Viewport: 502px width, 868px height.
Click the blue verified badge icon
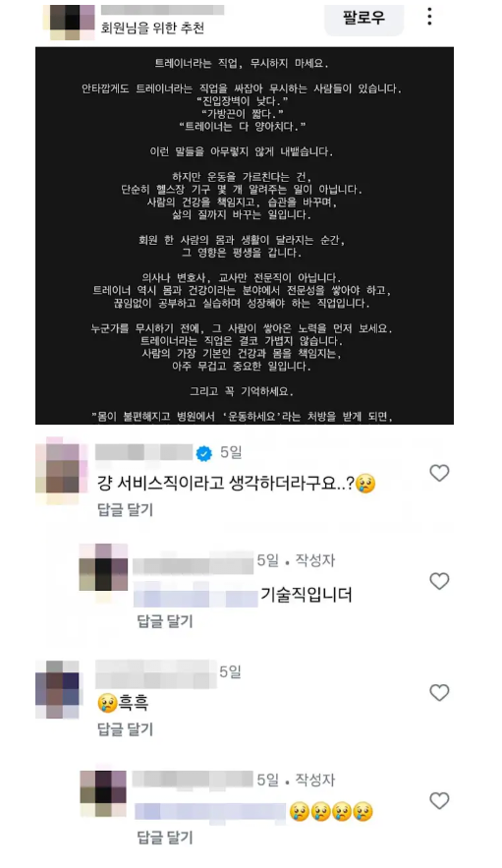point(204,454)
